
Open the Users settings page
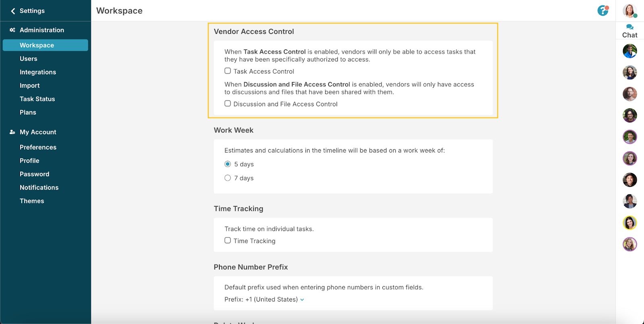[29, 59]
